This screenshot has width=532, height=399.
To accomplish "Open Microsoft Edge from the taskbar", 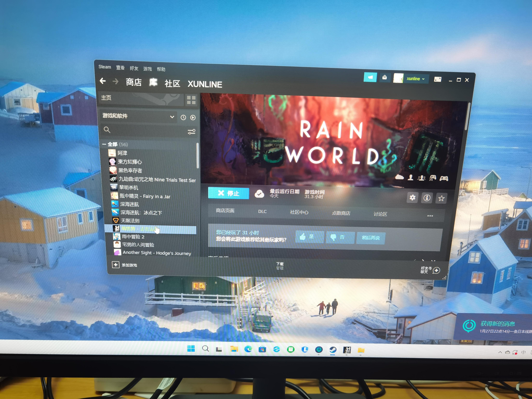I will point(248,349).
